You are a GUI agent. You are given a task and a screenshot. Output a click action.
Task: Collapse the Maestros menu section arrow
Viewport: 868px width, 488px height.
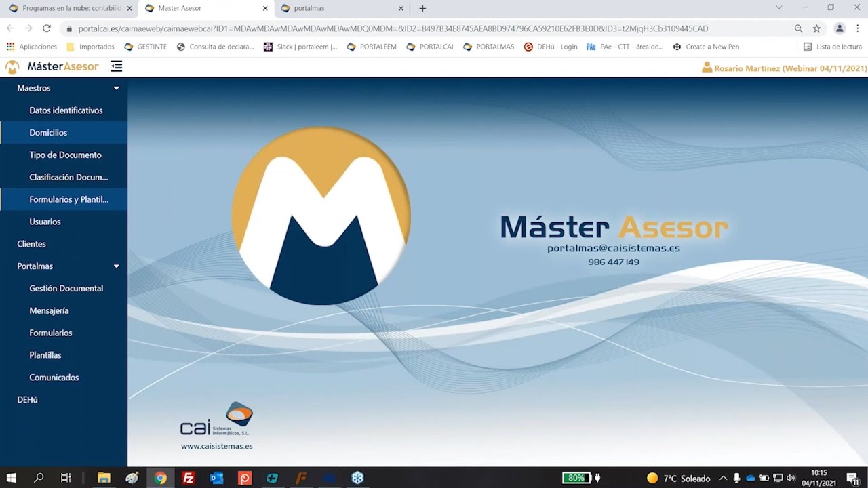[116, 88]
